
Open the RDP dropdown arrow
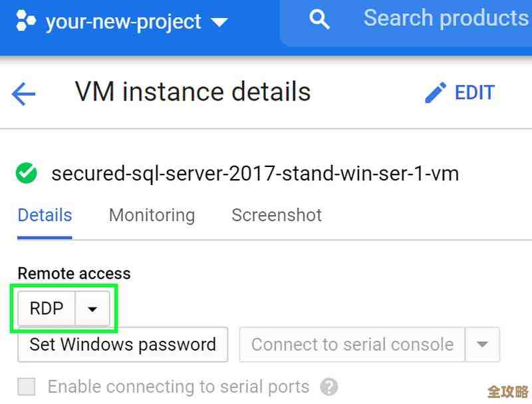[92, 307]
